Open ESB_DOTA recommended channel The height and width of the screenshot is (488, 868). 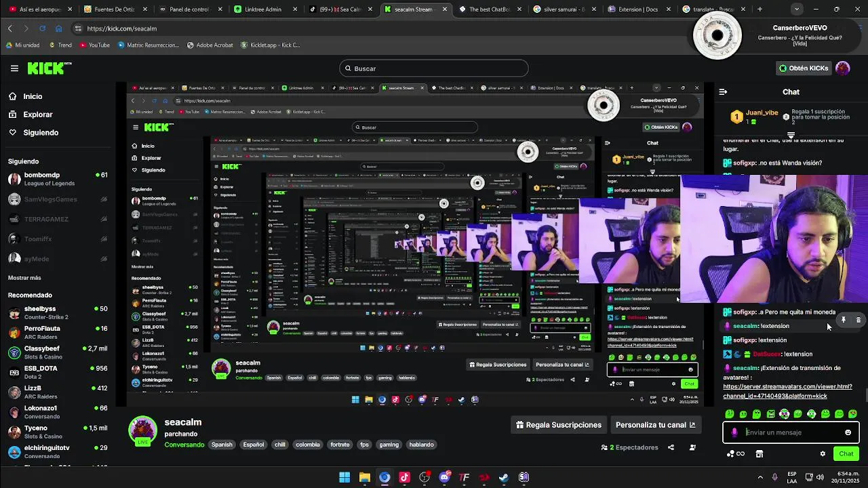[58, 372]
